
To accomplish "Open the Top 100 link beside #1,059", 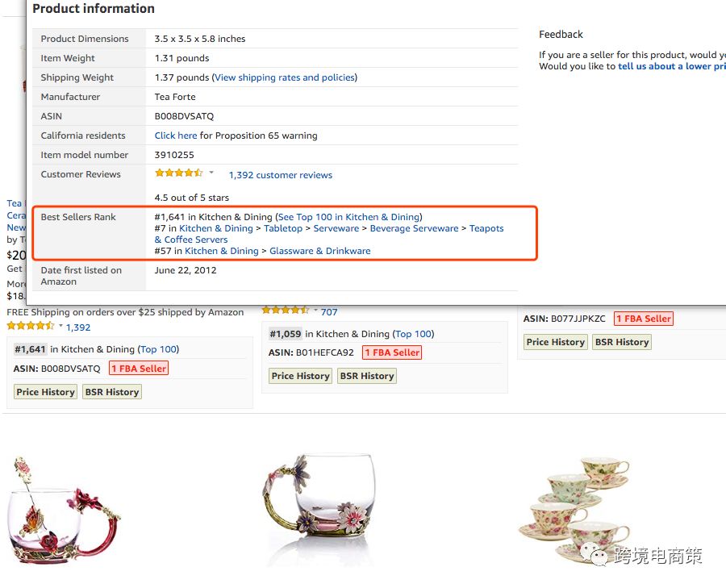I will pyautogui.click(x=414, y=334).
